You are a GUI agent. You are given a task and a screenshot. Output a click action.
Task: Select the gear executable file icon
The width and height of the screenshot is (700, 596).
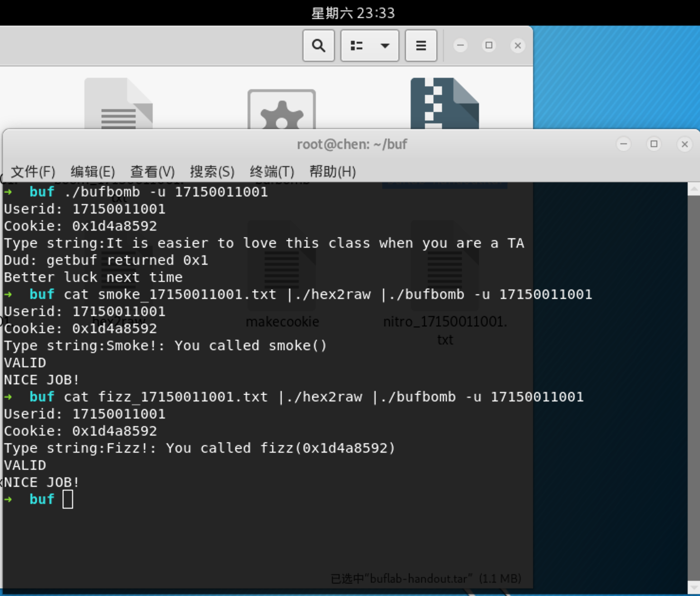(282, 109)
